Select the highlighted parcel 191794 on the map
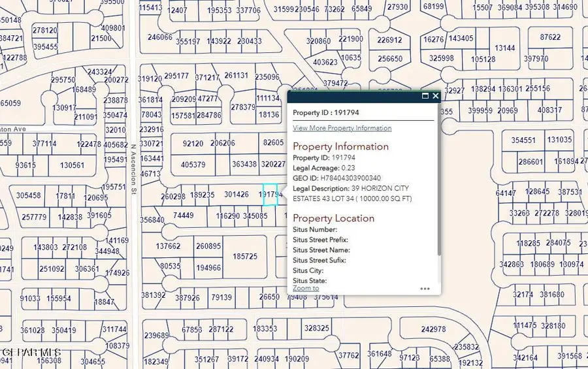Viewport: 588px width, 369px height. point(270,195)
